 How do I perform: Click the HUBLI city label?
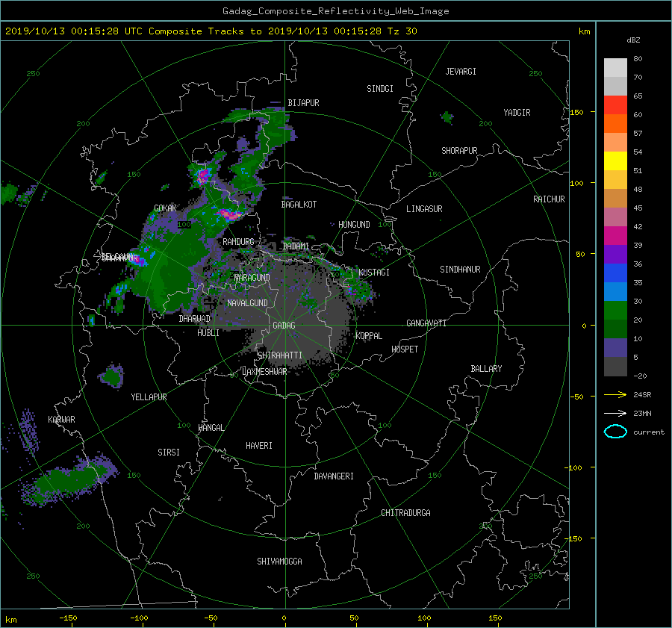(x=208, y=333)
